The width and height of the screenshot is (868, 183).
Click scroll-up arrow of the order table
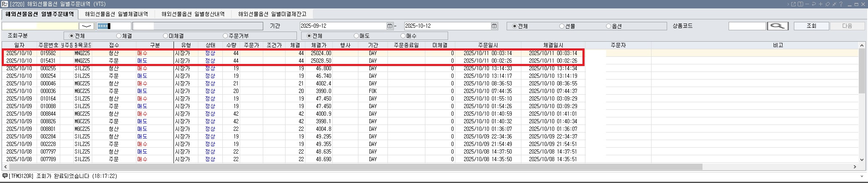point(862,45)
